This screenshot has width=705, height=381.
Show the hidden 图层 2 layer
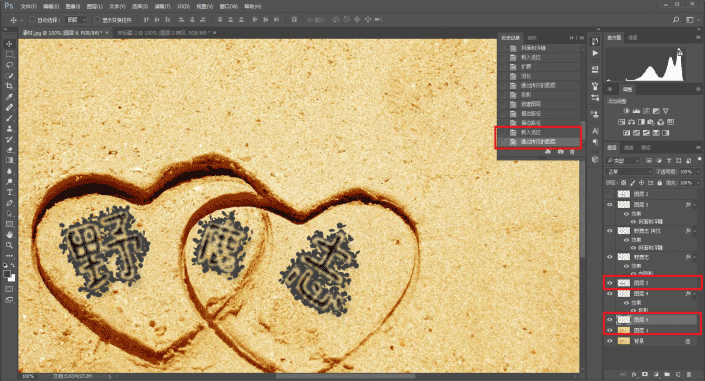click(x=610, y=194)
